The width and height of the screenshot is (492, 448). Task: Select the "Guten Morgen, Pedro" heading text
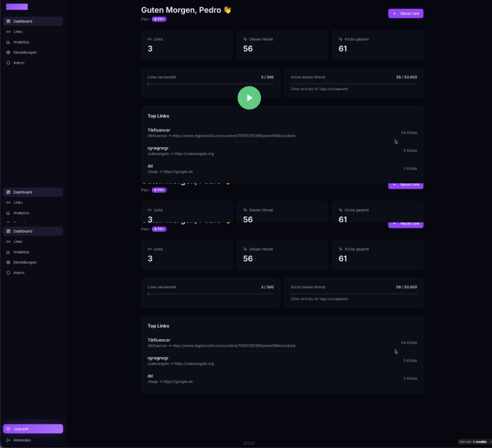coord(181,10)
